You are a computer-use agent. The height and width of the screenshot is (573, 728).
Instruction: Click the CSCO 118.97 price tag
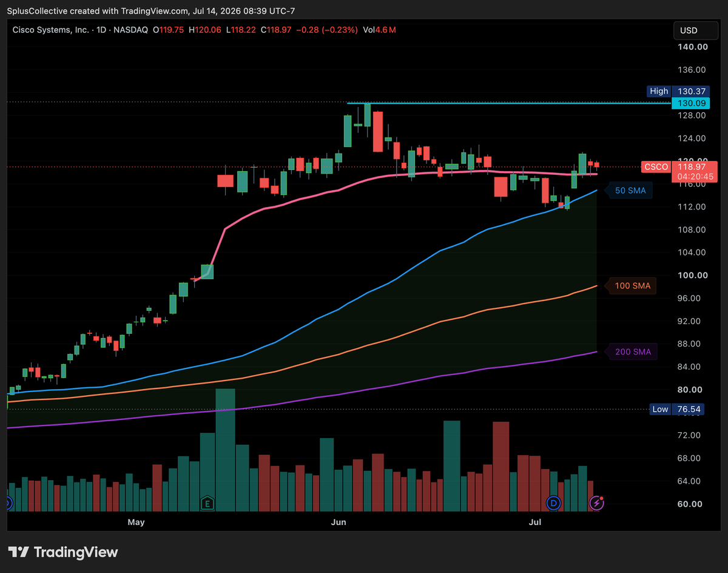click(679, 167)
